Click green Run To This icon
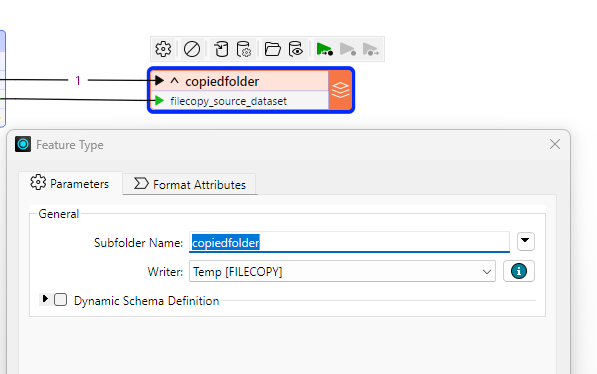This screenshot has height=374, width=597. pos(324,49)
